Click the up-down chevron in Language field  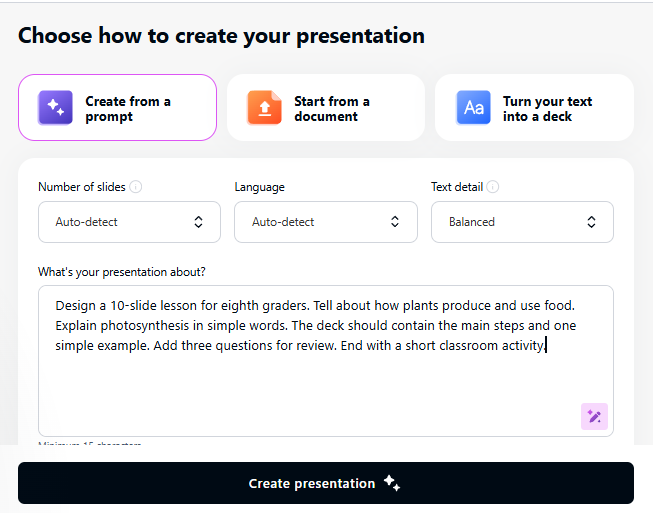(395, 222)
